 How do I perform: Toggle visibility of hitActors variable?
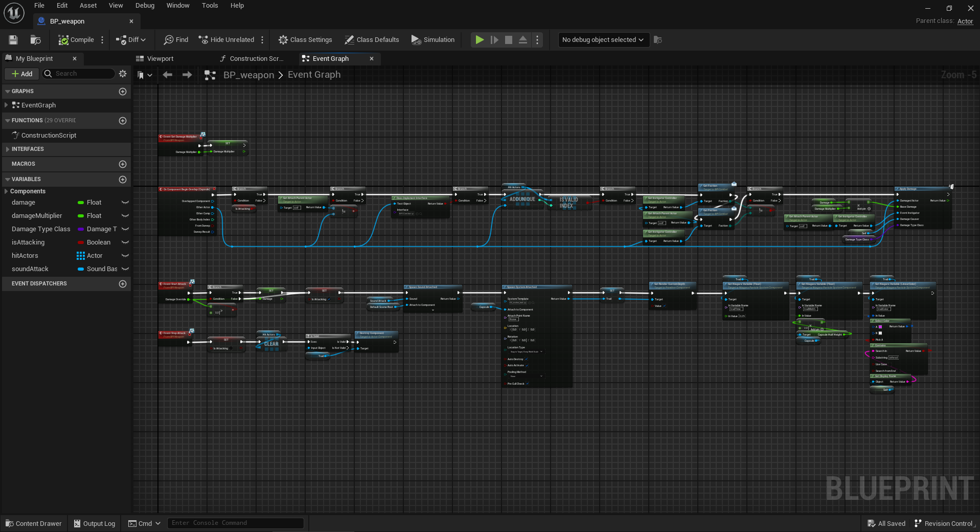(x=125, y=256)
